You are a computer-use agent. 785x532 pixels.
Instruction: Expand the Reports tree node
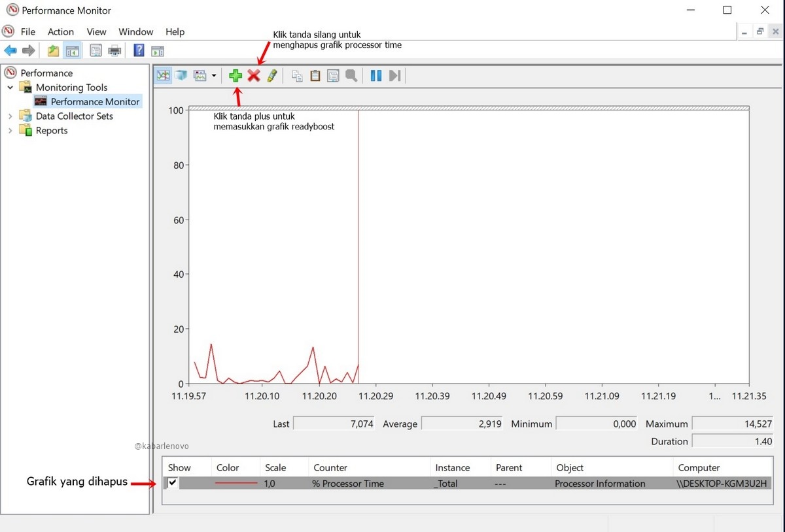pyautogui.click(x=10, y=131)
